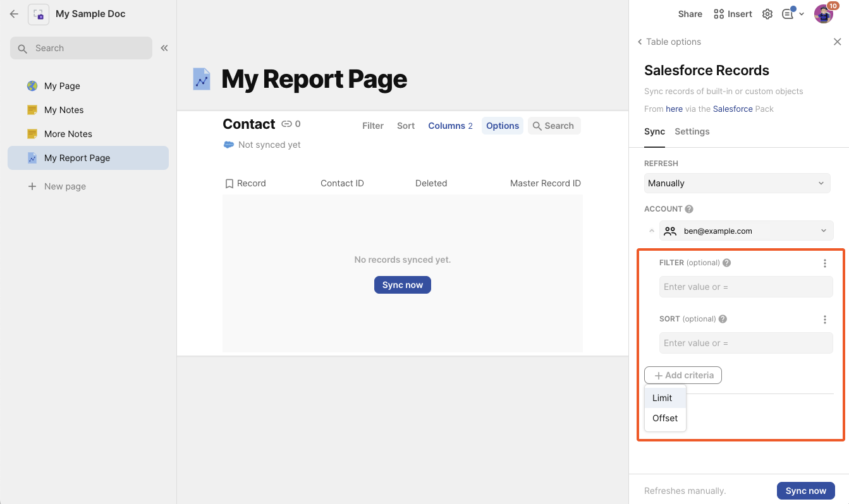849x504 pixels.
Task: Open My Notes in the sidebar
Action: pyautogui.click(x=89, y=110)
